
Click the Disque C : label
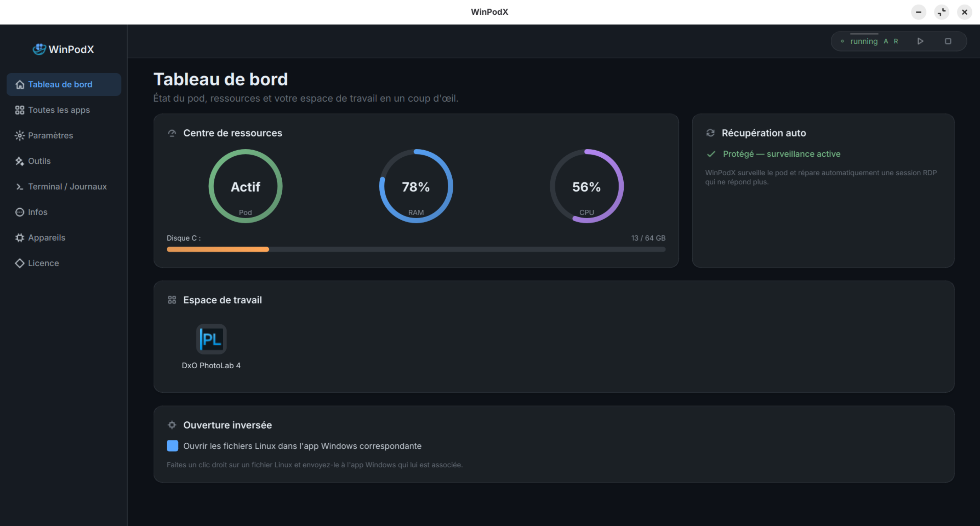pos(184,238)
